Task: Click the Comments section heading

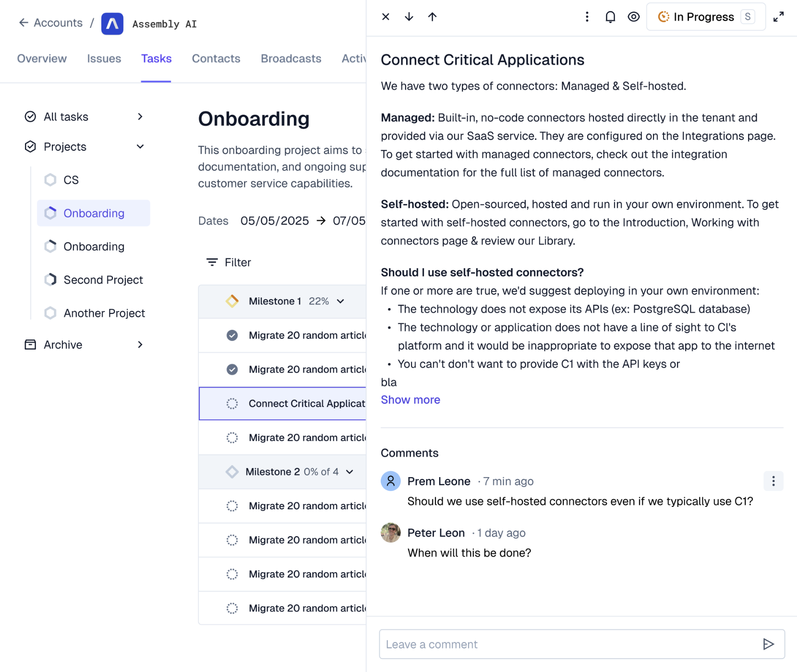Action: point(410,453)
